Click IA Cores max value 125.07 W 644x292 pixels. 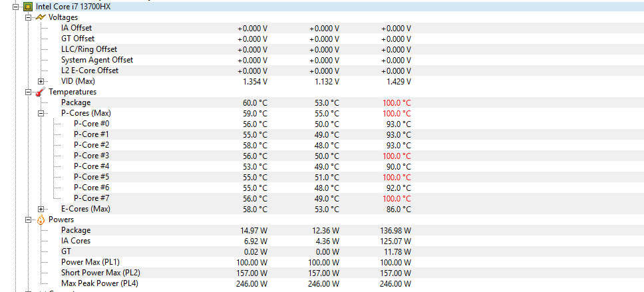point(396,241)
